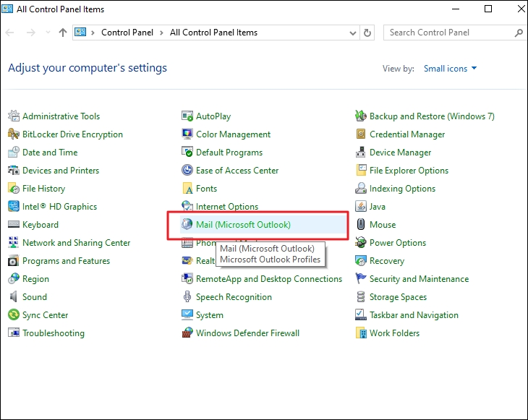Maximize the All Control Panel Items window
The height and width of the screenshot is (420, 528).
(x=488, y=9)
